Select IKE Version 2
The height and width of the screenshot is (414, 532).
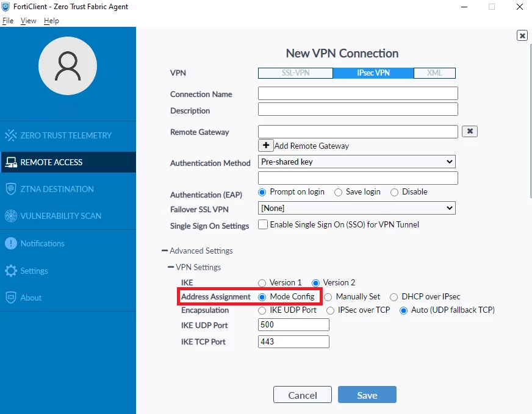315,283
